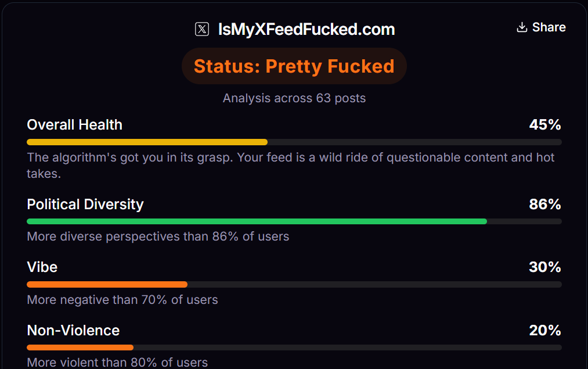The width and height of the screenshot is (588, 369).
Task: Click the Non-Violence heading
Action: (73, 331)
